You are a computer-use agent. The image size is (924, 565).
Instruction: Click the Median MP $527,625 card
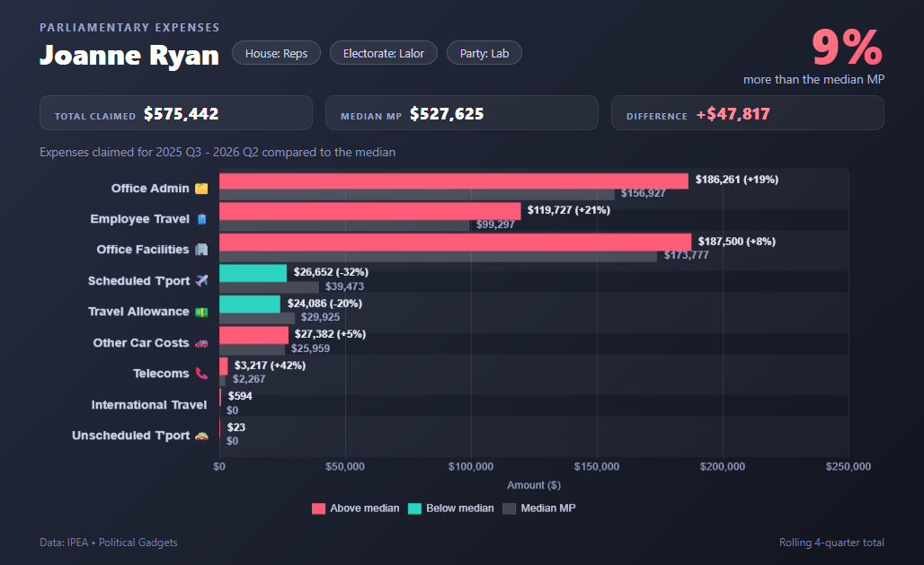461,113
